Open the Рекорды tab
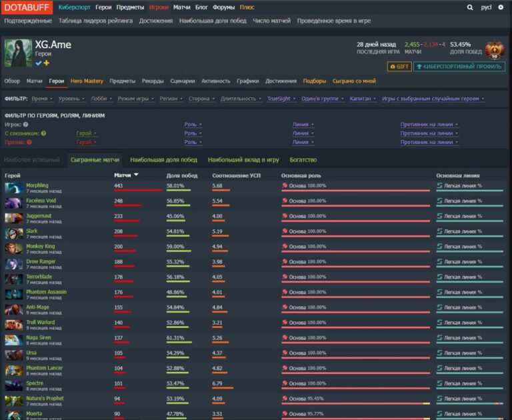512x420 pixels. click(x=153, y=81)
